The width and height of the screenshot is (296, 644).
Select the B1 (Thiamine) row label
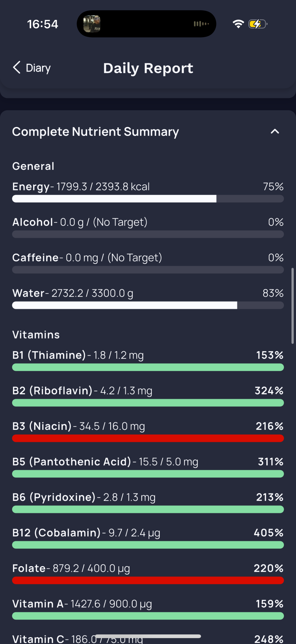point(49,355)
